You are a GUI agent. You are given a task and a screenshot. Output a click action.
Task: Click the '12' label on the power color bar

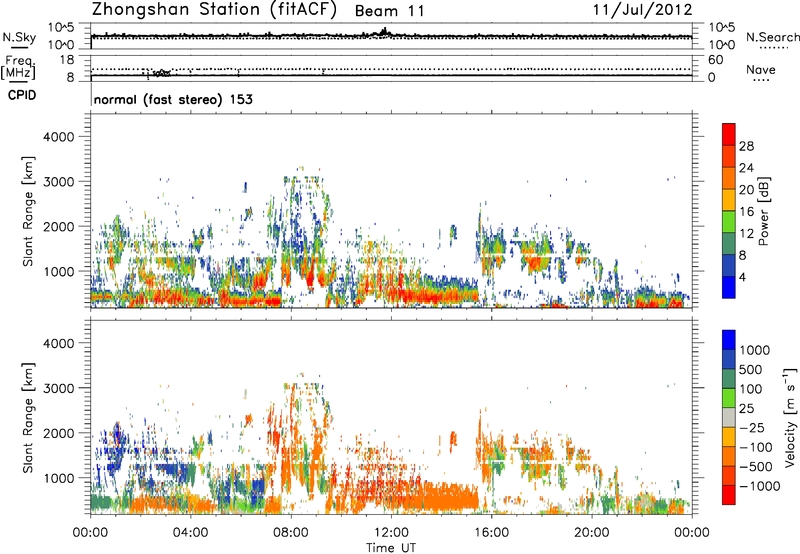coord(746,234)
